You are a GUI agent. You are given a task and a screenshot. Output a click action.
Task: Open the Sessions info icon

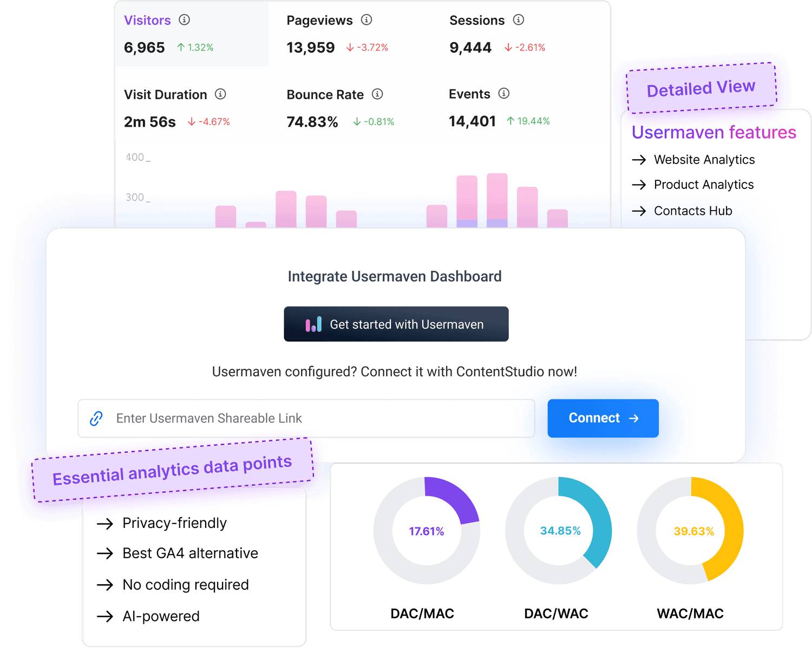(x=519, y=20)
